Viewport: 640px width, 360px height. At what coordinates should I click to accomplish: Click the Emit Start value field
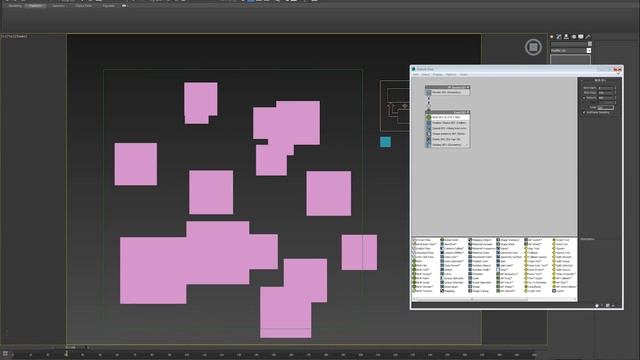[606, 88]
